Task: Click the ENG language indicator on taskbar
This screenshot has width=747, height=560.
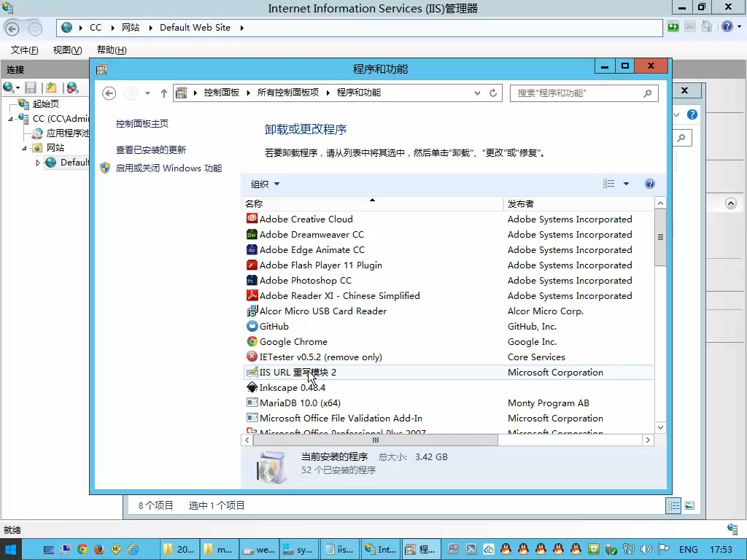Action: [689, 550]
